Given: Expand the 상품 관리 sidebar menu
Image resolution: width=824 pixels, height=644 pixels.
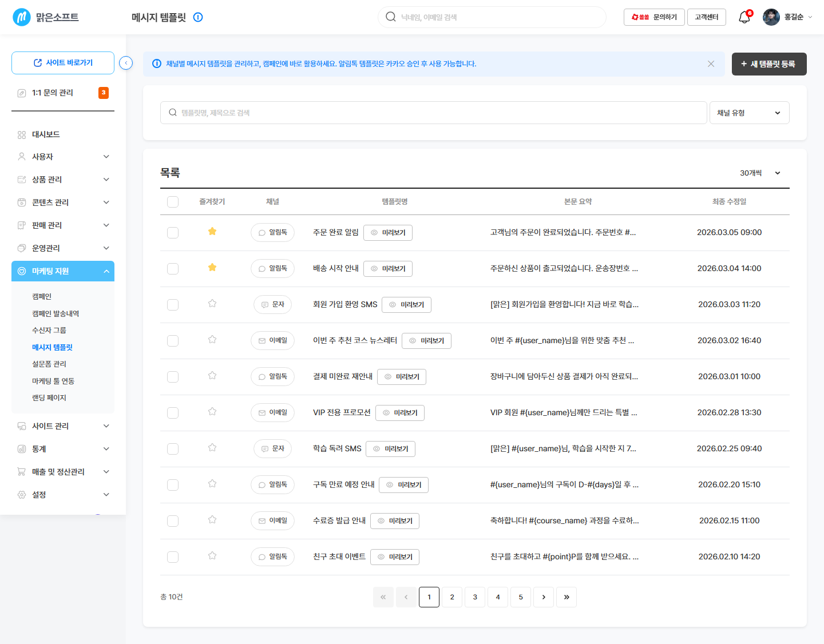Looking at the screenshot, I should pyautogui.click(x=63, y=180).
